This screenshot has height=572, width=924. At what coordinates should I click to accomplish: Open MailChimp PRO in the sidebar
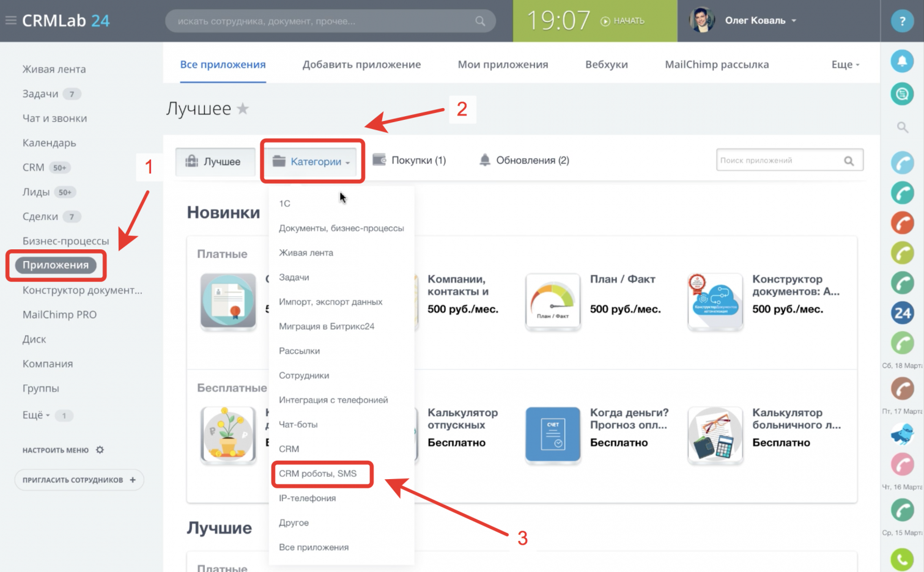click(x=59, y=314)
